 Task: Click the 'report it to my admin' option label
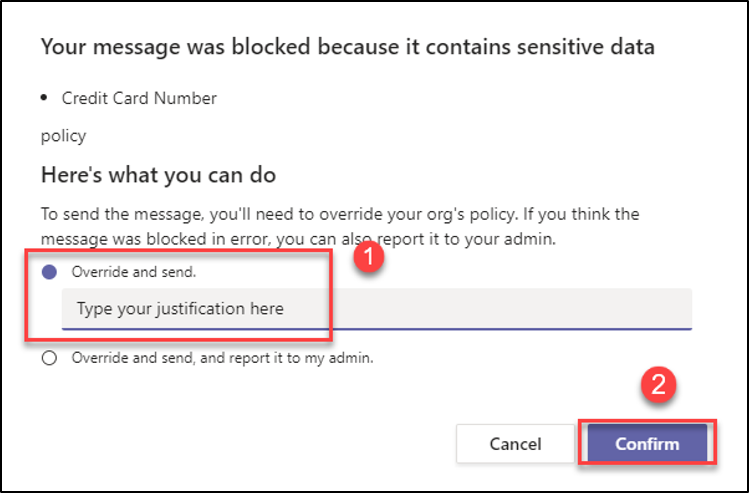[x=222, y=359]
